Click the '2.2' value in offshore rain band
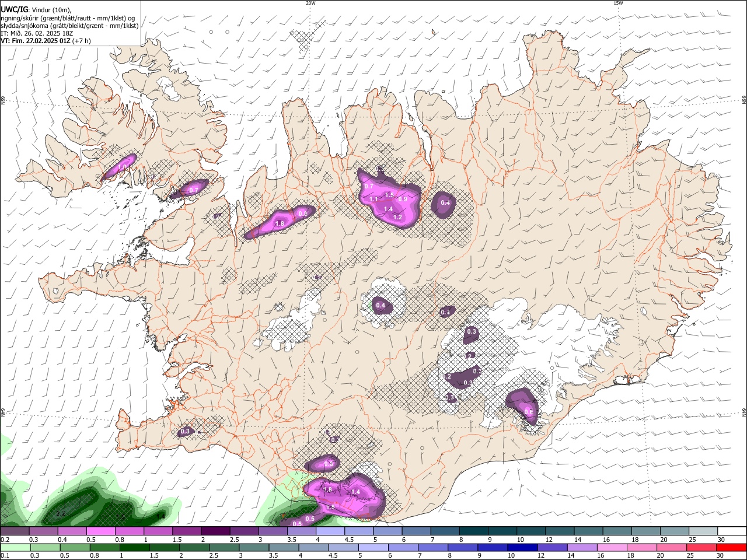The width and height of the screenshot is (747, 560). [x=60, y=514]
